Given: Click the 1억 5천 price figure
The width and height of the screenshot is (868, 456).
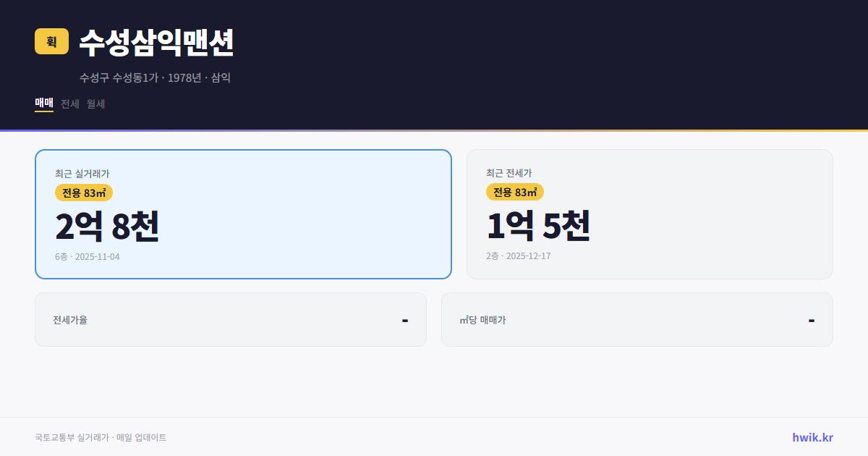Looking at the screenshot, I should pyautogui.click(x=538, y=226).
